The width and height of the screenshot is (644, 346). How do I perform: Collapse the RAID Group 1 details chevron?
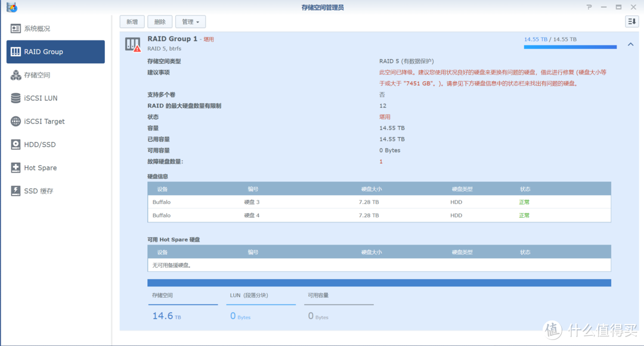[x=630, y=44]
